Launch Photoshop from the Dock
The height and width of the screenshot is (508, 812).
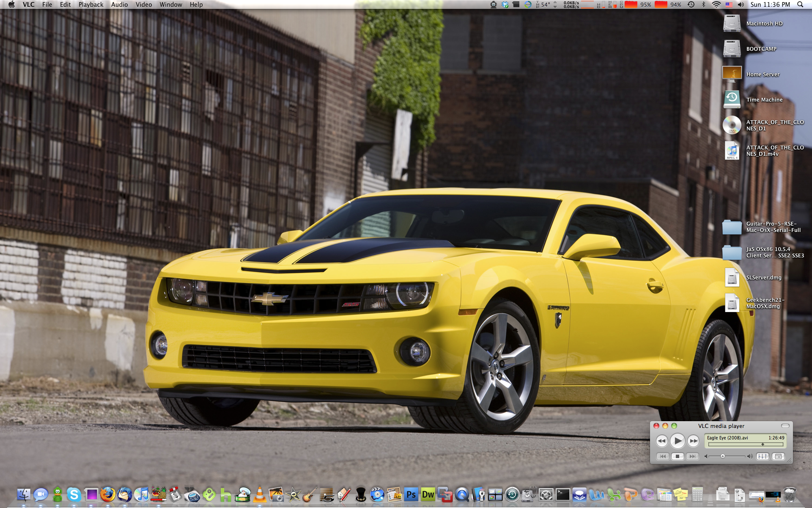click(411, 494)
